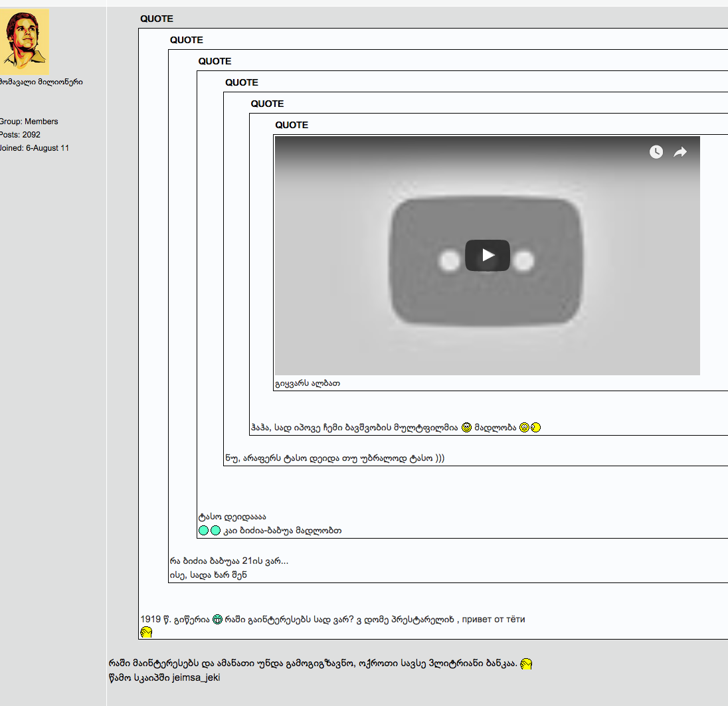Screen dimensions: 728x706
Task: Click the outermost QUOTE header
Action: (157, 19)
